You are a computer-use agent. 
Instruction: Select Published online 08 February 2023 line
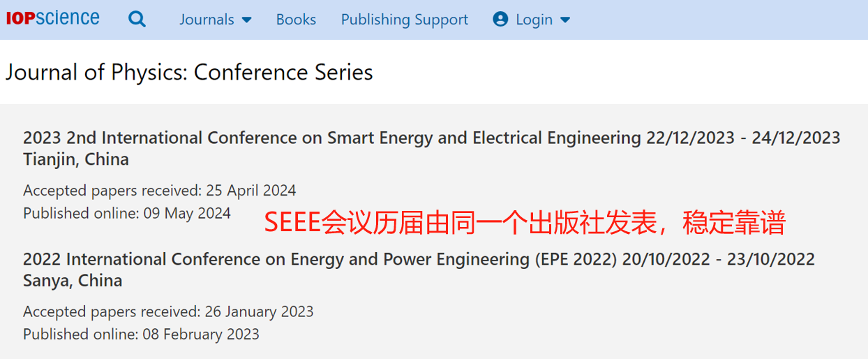point(141,334)
